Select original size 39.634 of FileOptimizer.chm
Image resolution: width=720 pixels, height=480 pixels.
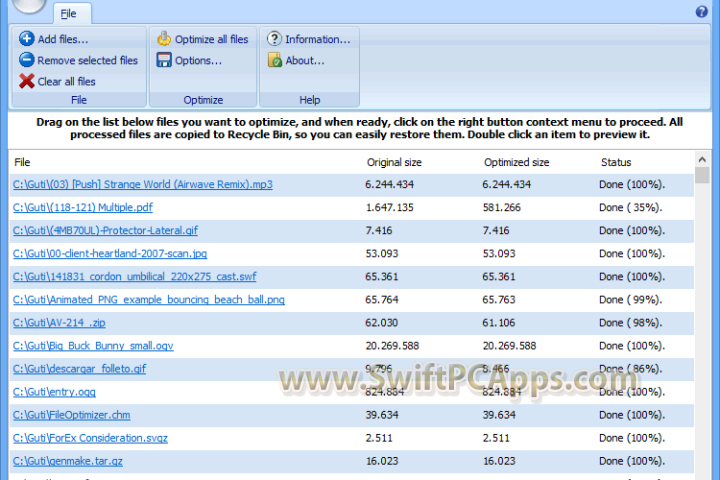(382, 415)
